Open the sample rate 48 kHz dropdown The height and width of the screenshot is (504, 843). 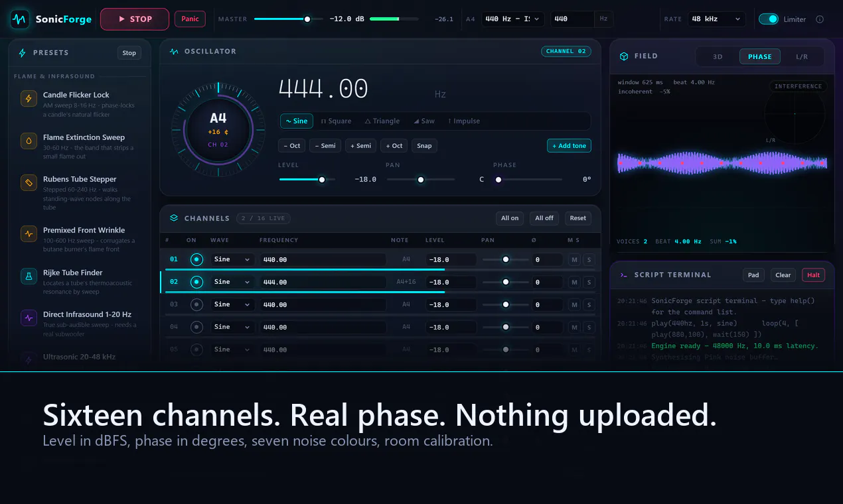717,19
